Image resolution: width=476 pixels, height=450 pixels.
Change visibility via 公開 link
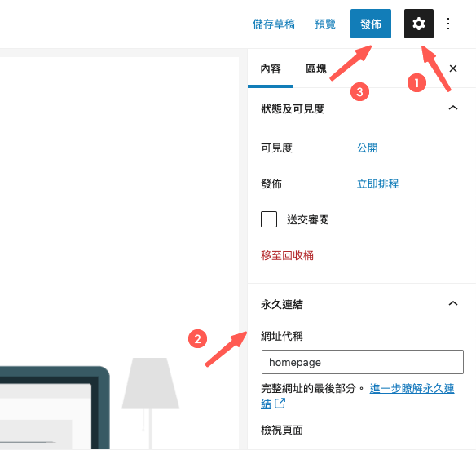click(x=367, y=148)
